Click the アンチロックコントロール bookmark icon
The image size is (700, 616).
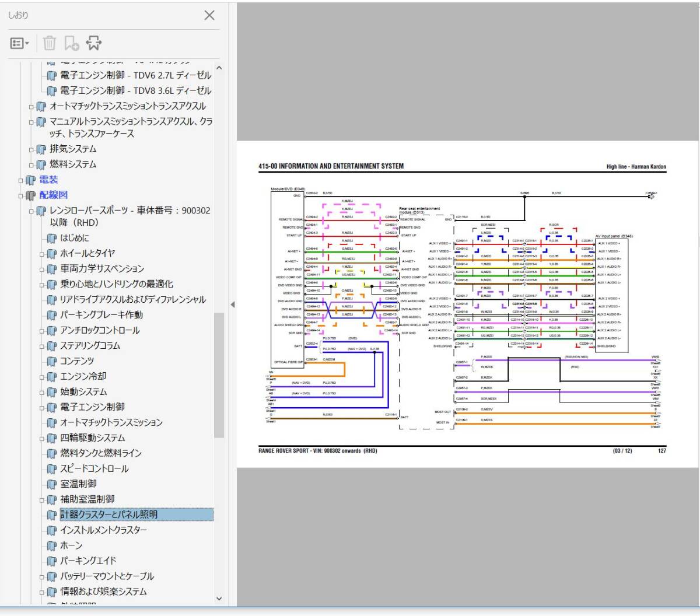pos(51,331)
